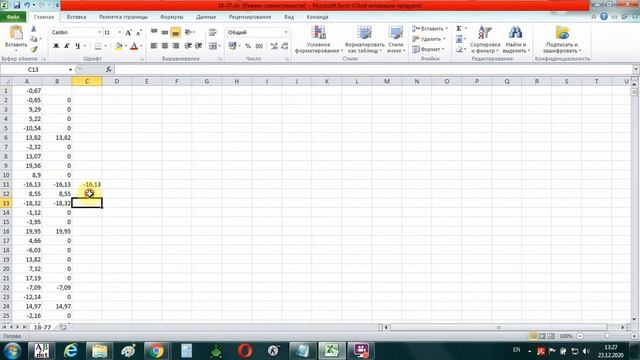640x360 pixels.
Task: Save the workbook via quick access icon
Action: pos(17,5)
